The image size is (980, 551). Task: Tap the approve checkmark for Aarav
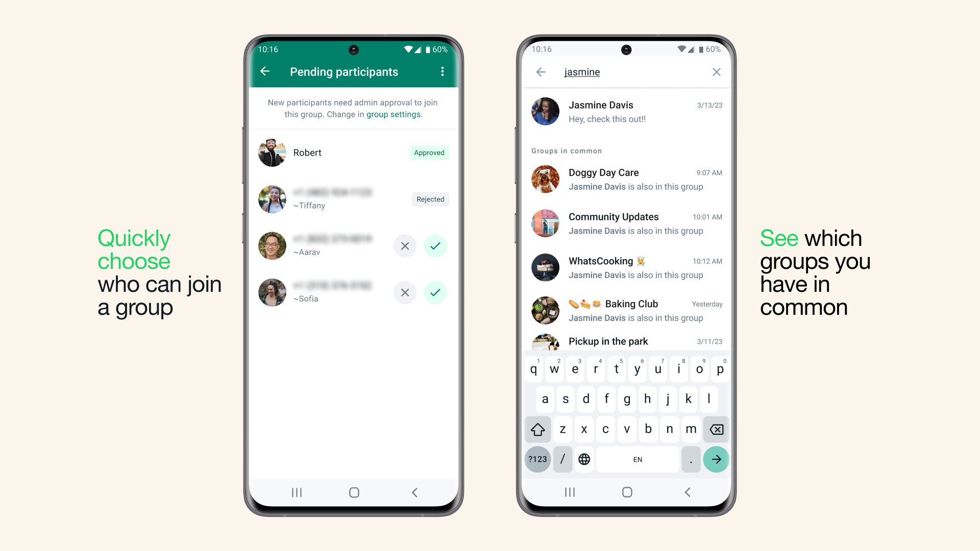(435, 245)
